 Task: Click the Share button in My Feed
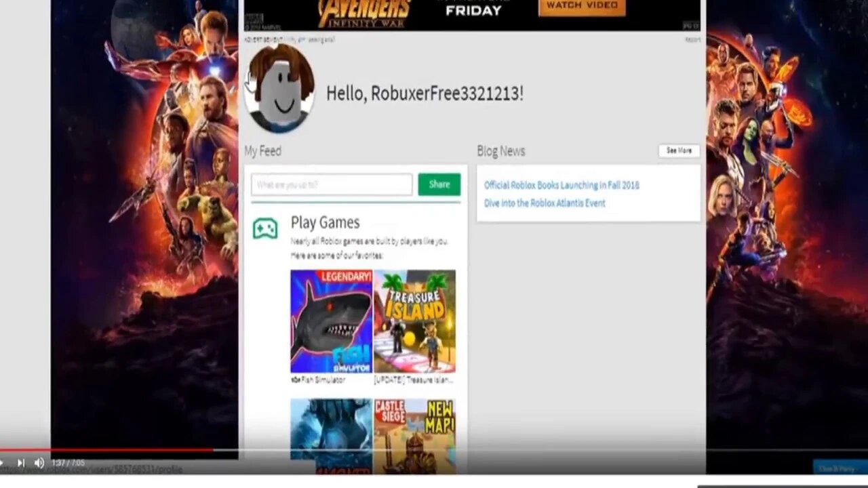click(x=439, y=184)
